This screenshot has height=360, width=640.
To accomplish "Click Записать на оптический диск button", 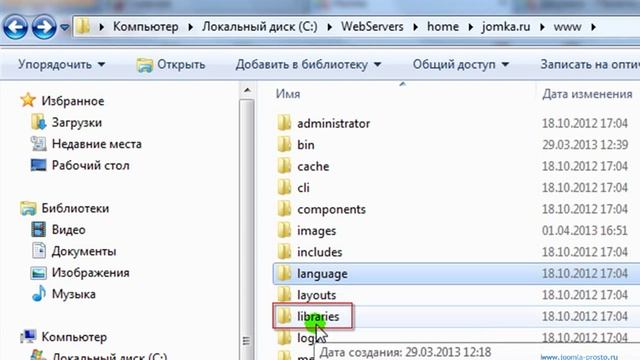I will coord(590,64).
